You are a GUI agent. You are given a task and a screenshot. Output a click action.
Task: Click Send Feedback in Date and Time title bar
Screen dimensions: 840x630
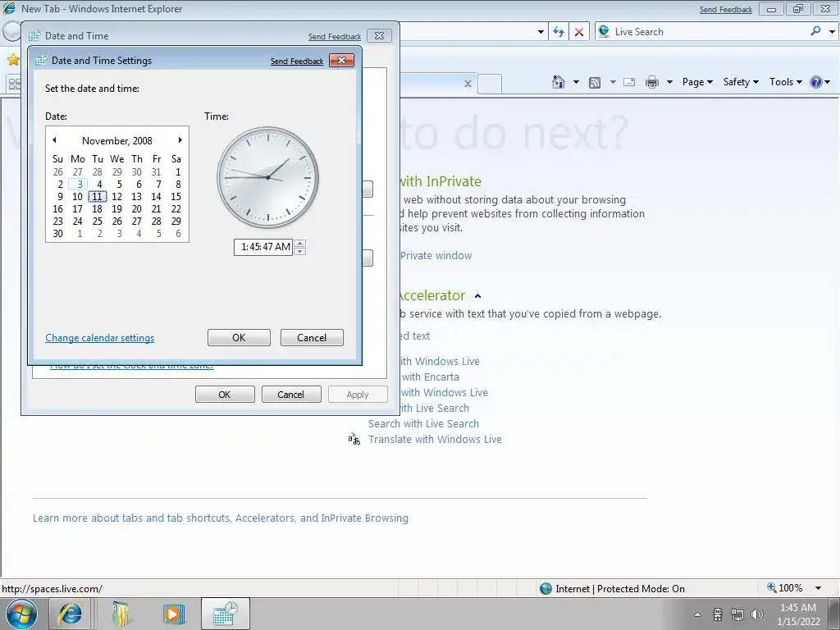335,36
